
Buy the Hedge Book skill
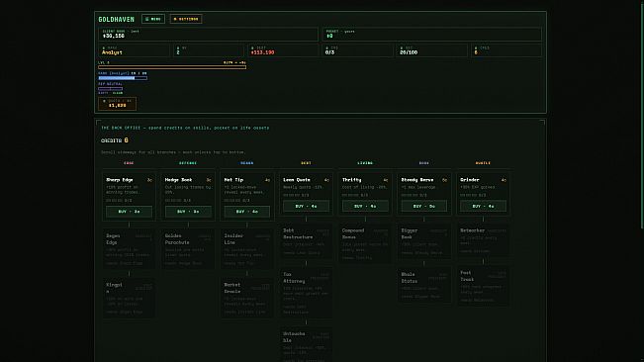pyautogui.click(x=188, y=212)
